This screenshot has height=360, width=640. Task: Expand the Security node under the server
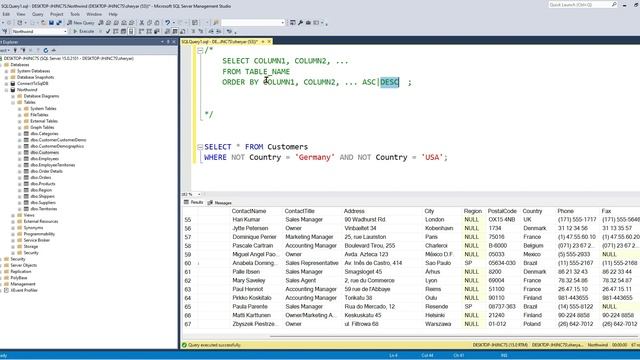coord(1,259)
